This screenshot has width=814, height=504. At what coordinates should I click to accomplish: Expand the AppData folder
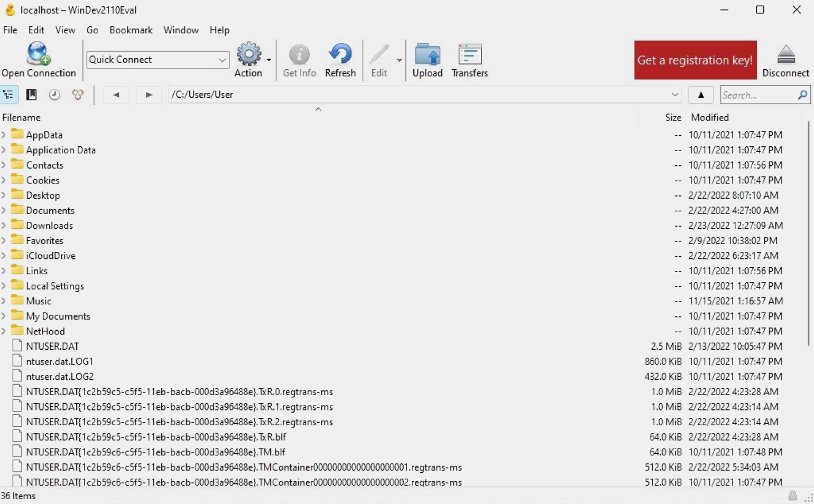pyautogui.click(x=4, y=135)
